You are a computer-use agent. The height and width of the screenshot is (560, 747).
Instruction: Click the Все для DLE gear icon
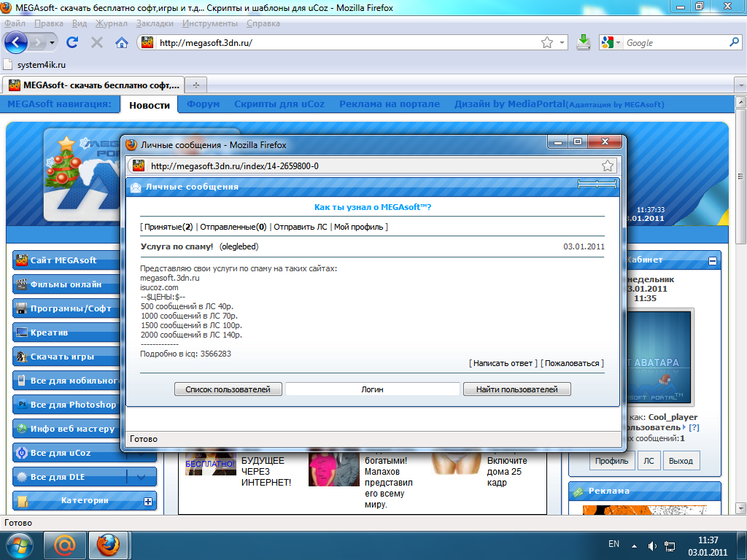click(22, 477)
